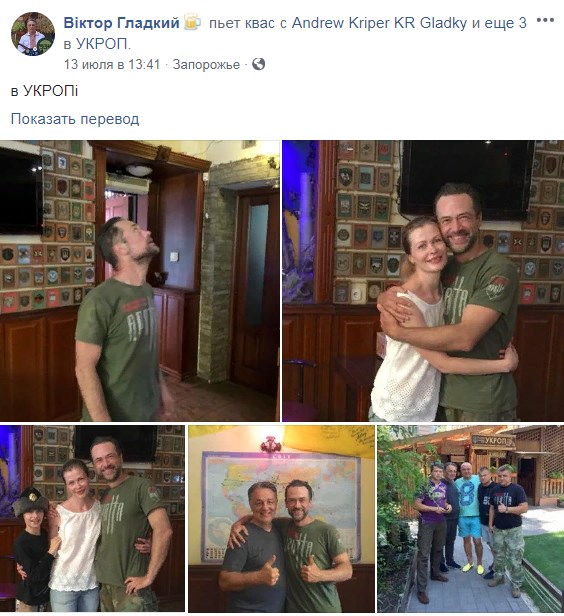Open Andrew Kriper KR Gladky profile
The width and height of the screenshot is (564, 616).
[x=379, y=23]
